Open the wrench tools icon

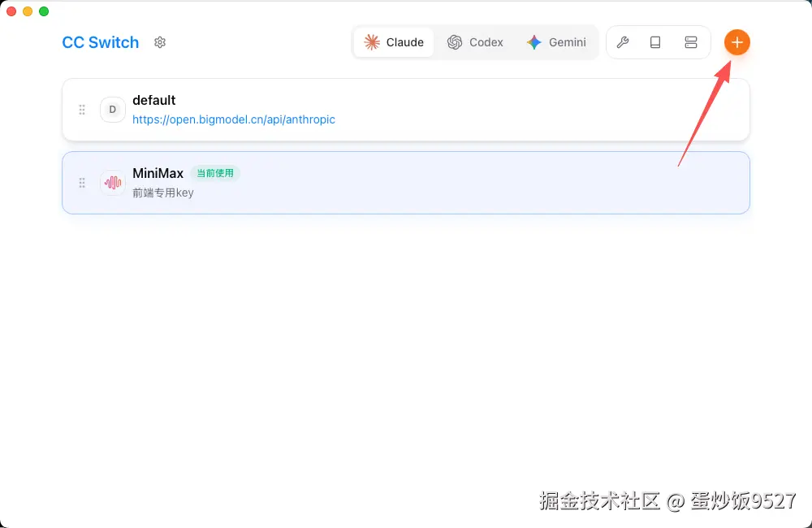[623, 42]
